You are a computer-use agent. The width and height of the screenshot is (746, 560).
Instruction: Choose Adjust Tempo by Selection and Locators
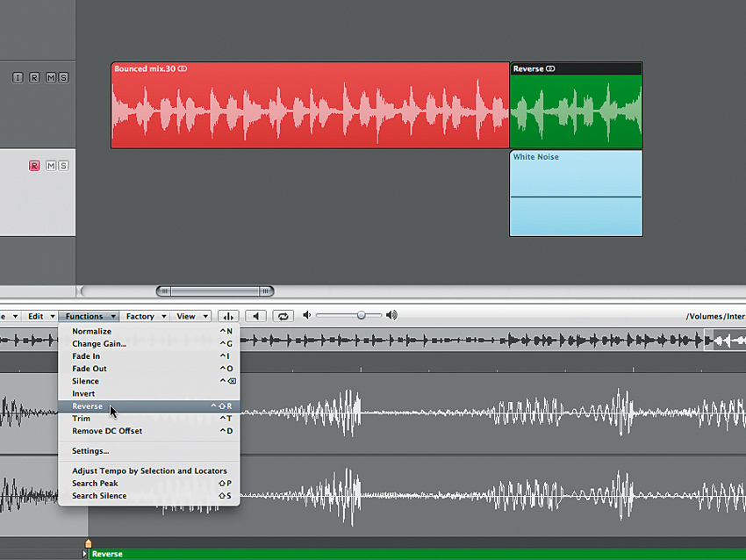pyautogui.click(x=149, y=470)
